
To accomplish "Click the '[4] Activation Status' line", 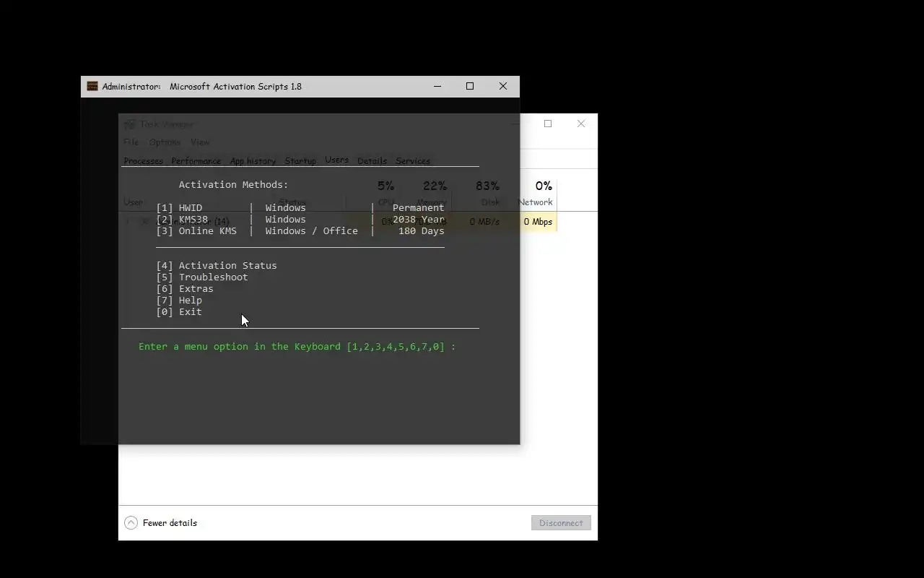I will 217,265.
